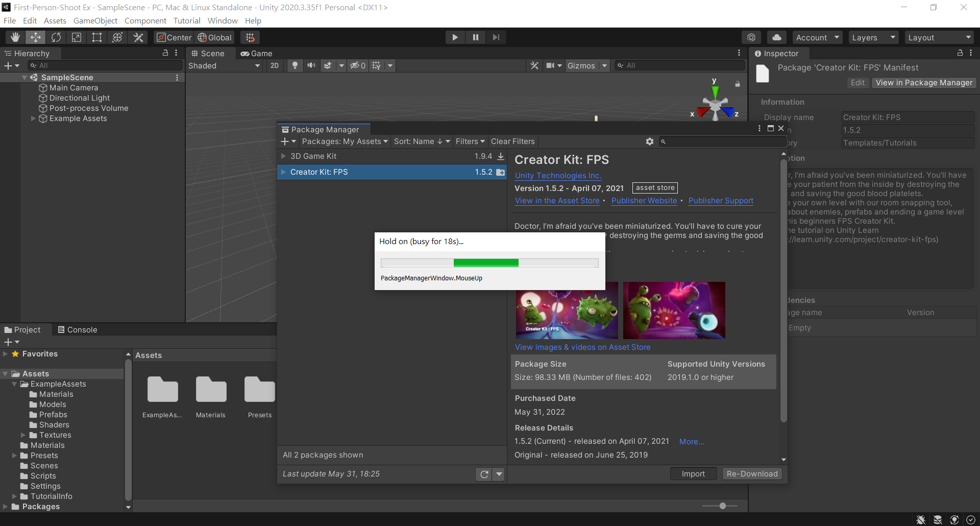Toggle scene audio speaker icon
980x526 pixels.
(x=311, y=65)
